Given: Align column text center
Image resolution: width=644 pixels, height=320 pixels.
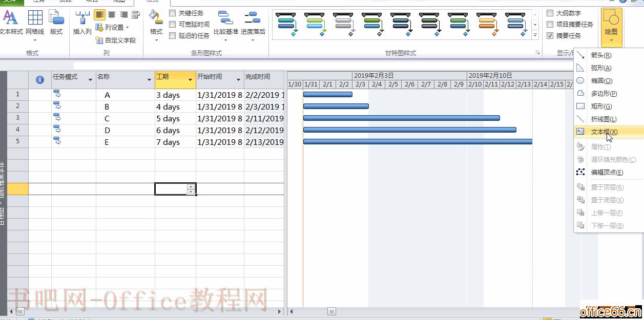Looking at the screenshot, I should (x=112, y=15).
